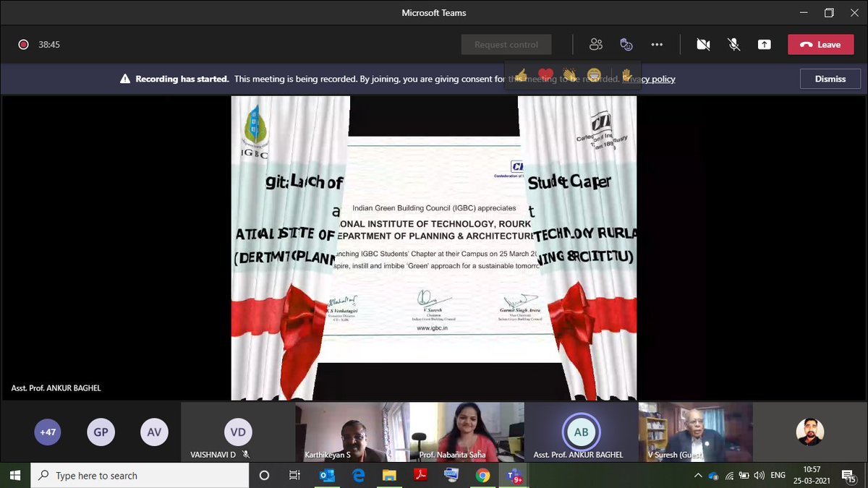Show hidden system tray icons
868x488 pixels.
(697, 476)
